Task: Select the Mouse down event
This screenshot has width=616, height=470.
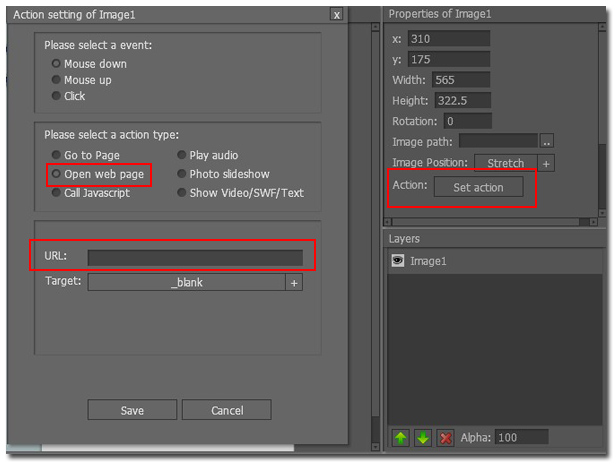Action: click(56, 63)
